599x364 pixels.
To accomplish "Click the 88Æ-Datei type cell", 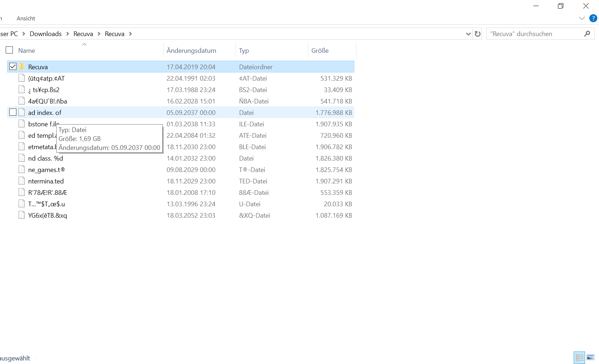I will [x=254, y=193].
